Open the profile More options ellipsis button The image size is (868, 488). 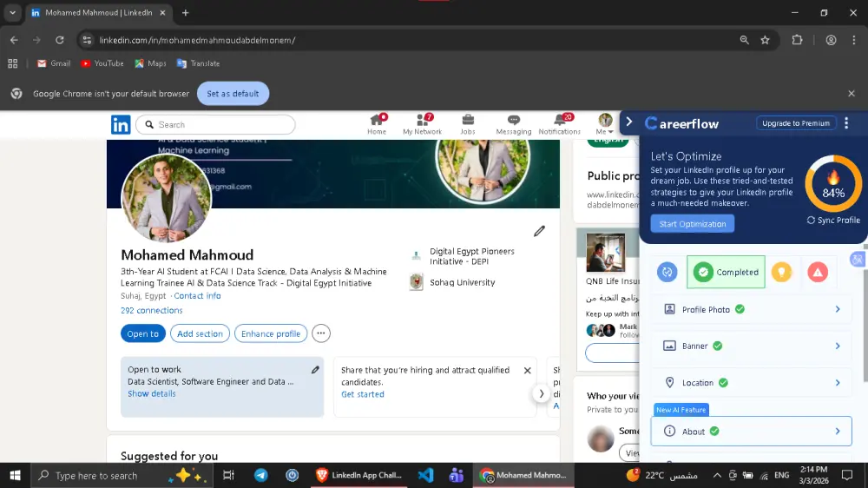[x=321, y=333]
